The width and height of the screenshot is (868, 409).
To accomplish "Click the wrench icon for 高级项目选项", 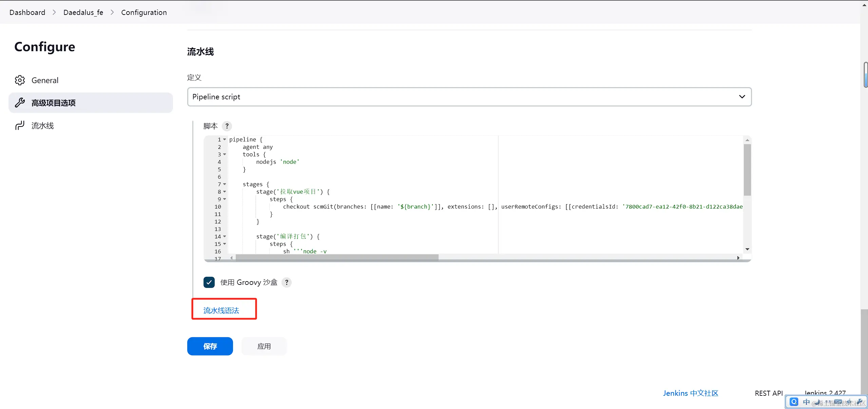I will (x=20, y=102).
